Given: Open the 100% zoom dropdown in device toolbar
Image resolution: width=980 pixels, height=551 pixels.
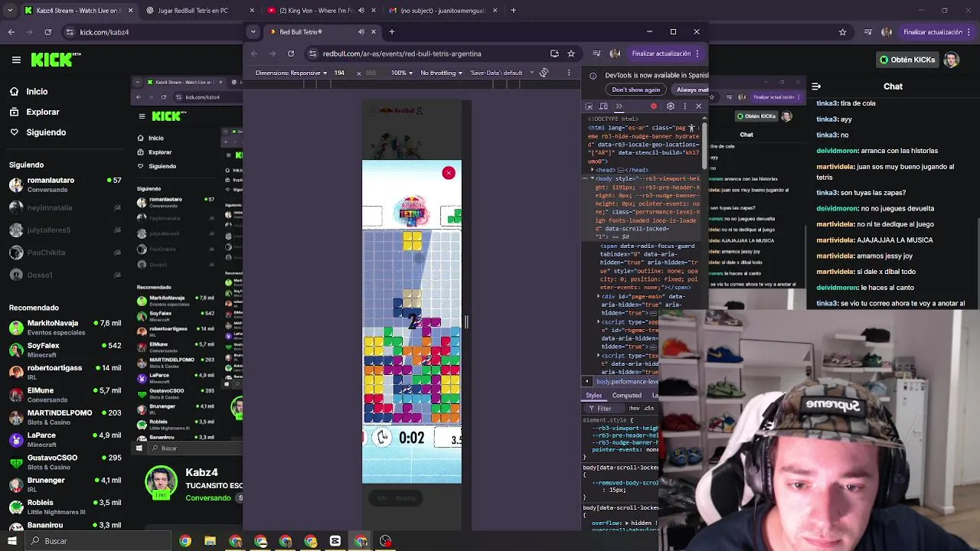Looking at the screenshot, I should pos(402,73).
